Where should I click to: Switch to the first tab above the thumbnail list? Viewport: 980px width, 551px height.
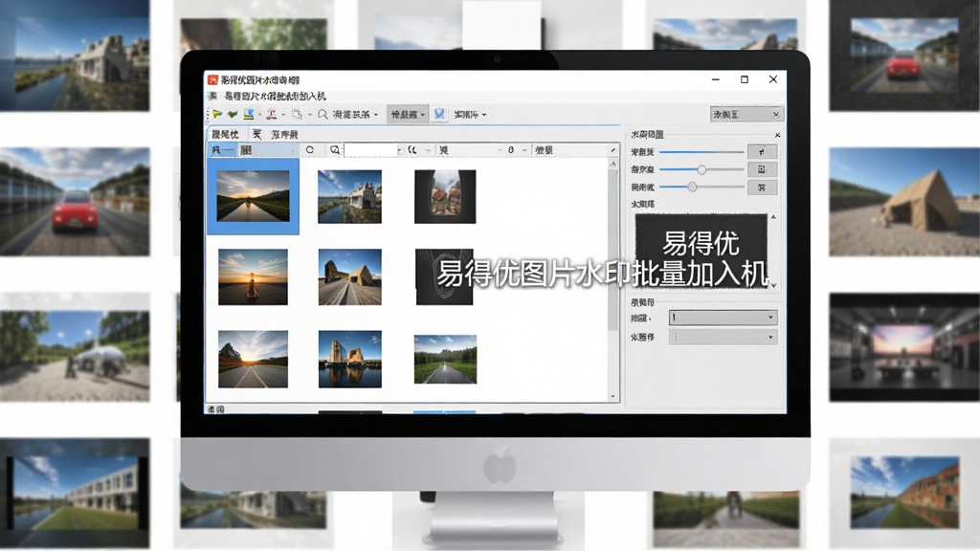pos(226,134)
